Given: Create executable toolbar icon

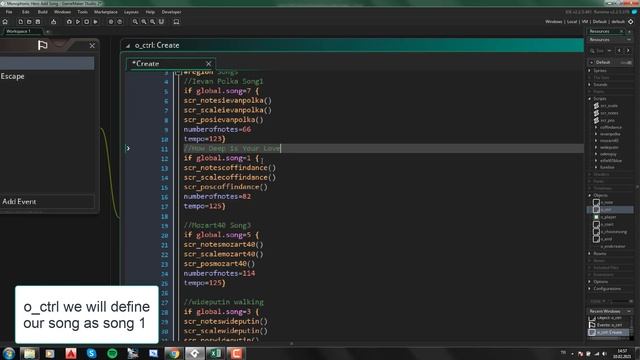Looking at the screenshot, I should [53, 22].
